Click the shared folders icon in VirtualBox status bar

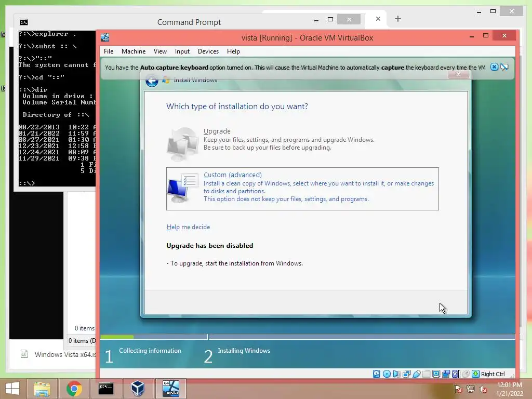click(x=426, y=374)
